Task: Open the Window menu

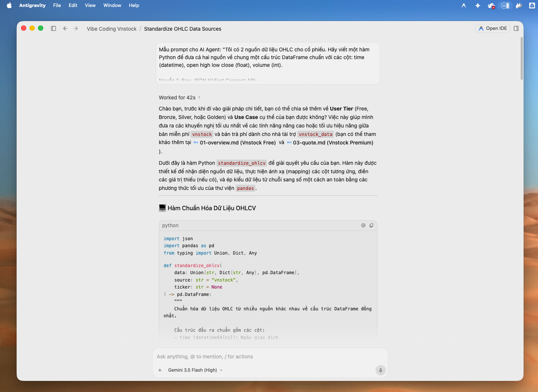Action: pyautogui.click(x=112, y=6)
